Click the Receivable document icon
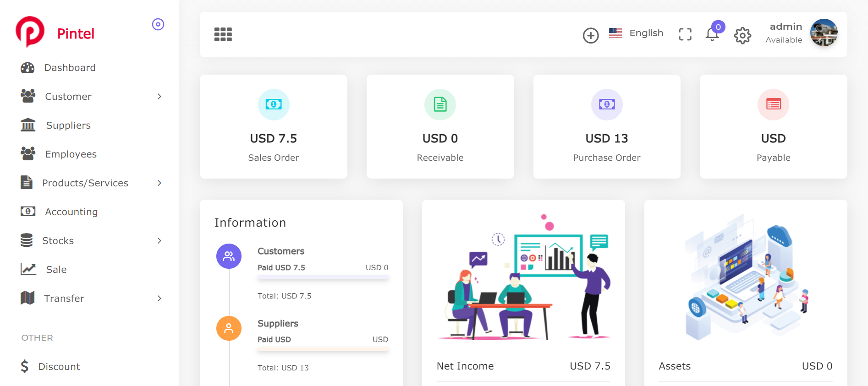 (x=440, y=104)
